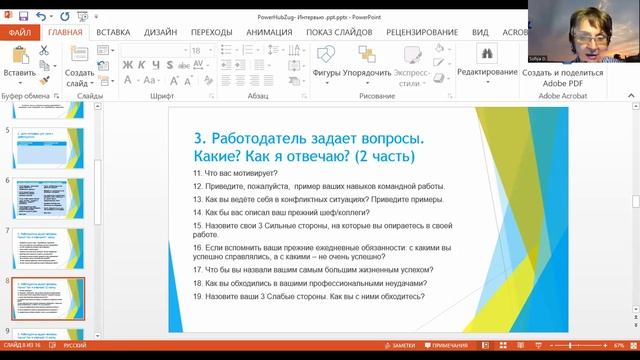This screenshot has height=360, width=640.
Task: Switch to Slide Sorter view in status bar
Action: (503, 345)
